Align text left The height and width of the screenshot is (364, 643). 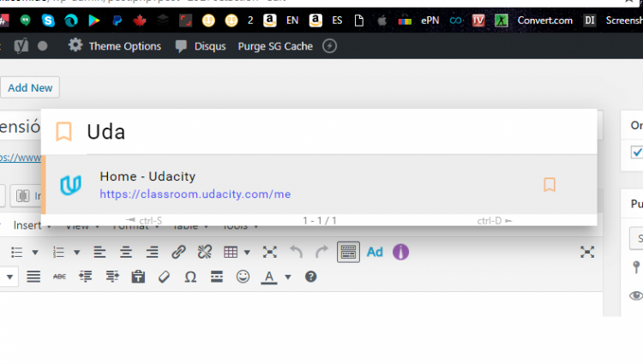pyautogui.click(x=99, y=252)
